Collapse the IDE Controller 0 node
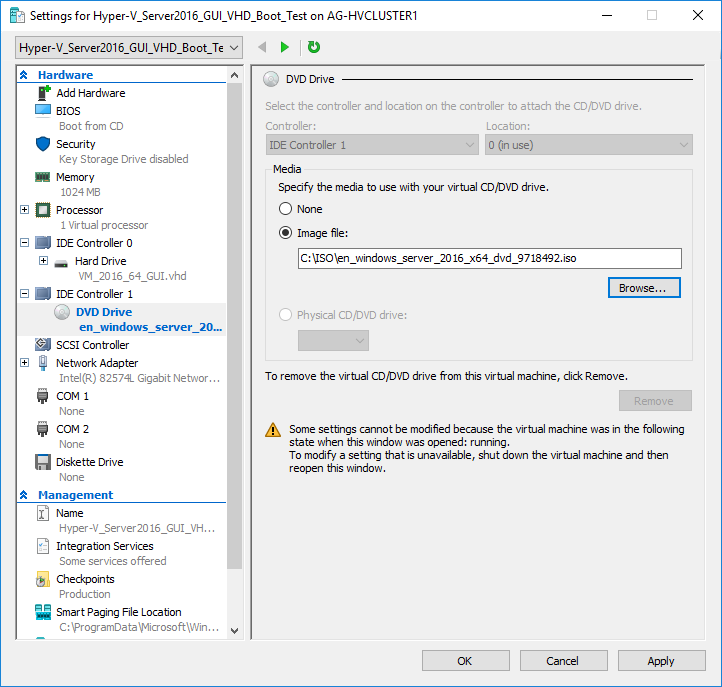722x687 pixels. [25, 243]
